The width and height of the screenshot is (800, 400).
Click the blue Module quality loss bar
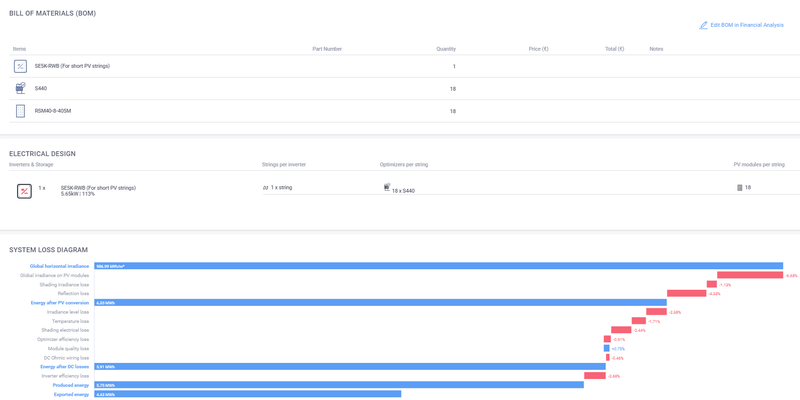pyautogui.click(x=607, y=348)
